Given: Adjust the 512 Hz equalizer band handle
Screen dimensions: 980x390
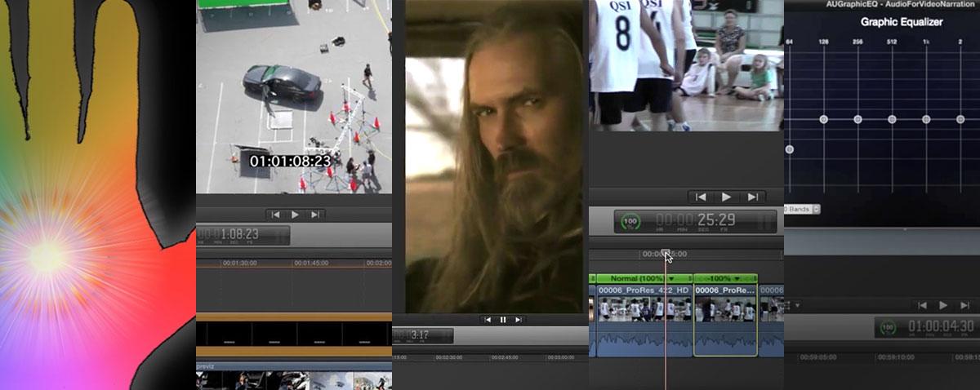Looking at the screenshot, I should coord(892,119).
